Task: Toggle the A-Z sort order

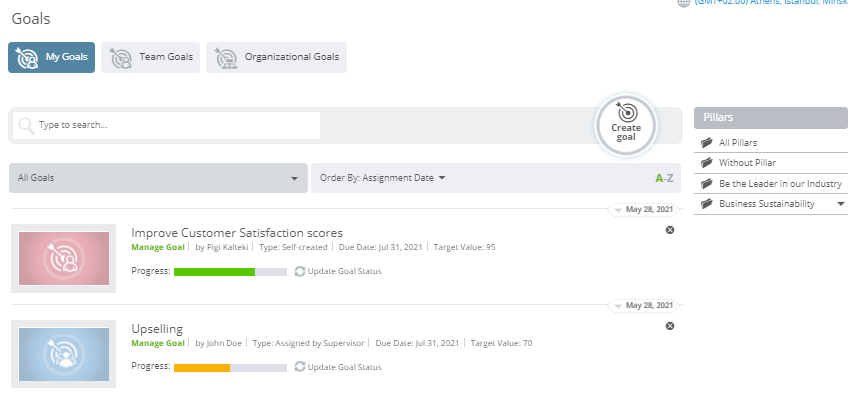Action: (664, 178)
